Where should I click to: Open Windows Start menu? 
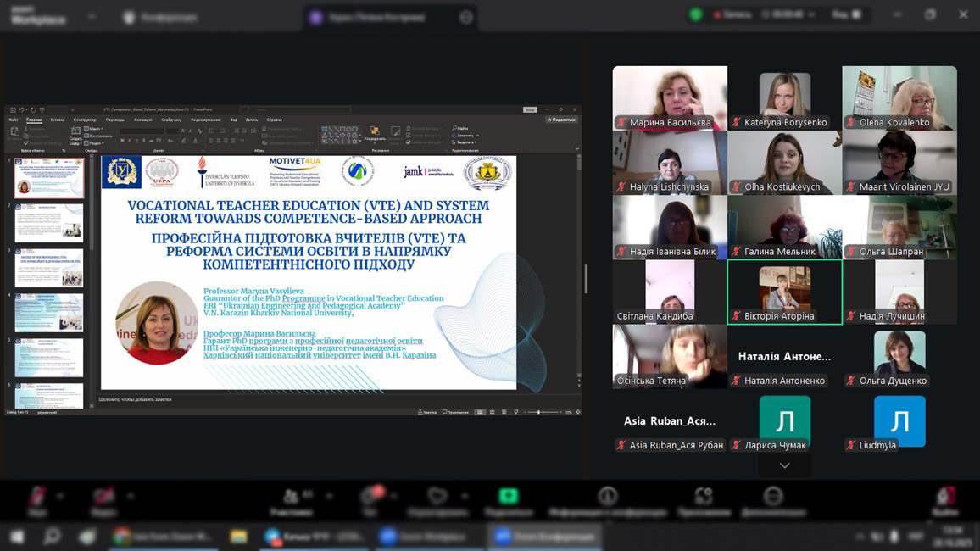pyautogui.click(x=17, y=537)
